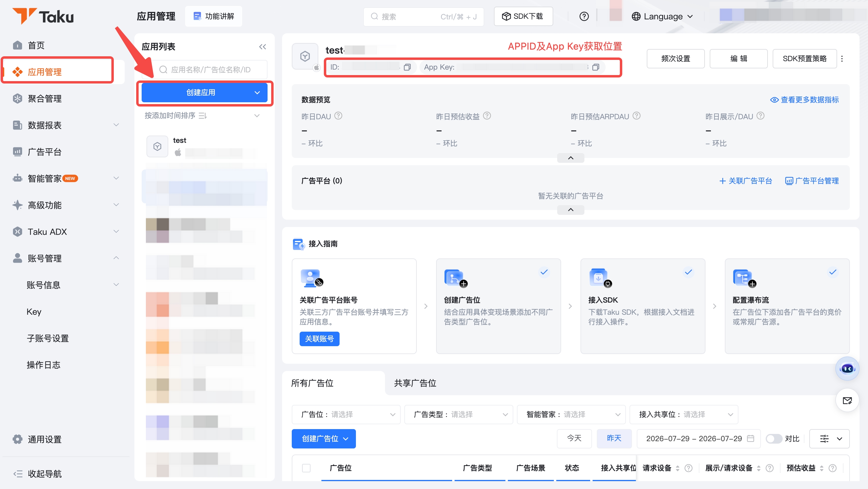Collapse the 数据预览 section with up chevron
The height and width of the screenshot is (489, 868).
click(570, 158)
